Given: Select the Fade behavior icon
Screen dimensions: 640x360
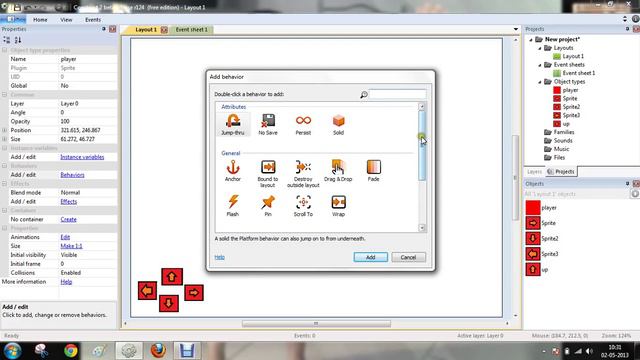Looking at the screenshot, I should 373,167.
